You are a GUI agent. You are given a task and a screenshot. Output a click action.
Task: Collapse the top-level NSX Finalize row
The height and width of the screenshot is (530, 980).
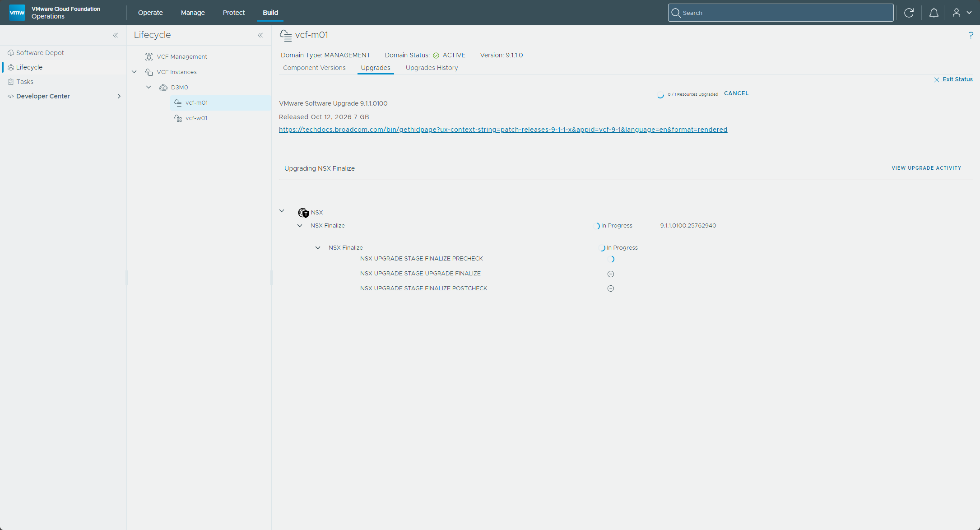(x=300, y=226)
